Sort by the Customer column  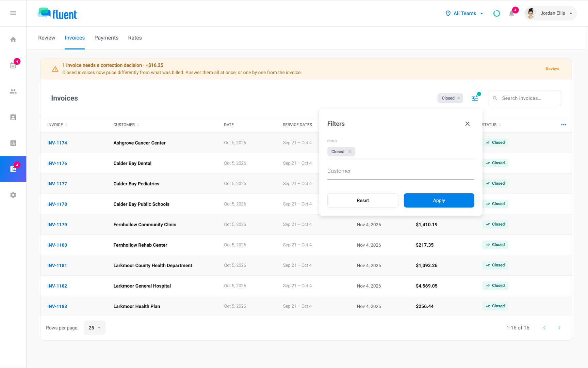pyautogui.click(x=126, y=125)
